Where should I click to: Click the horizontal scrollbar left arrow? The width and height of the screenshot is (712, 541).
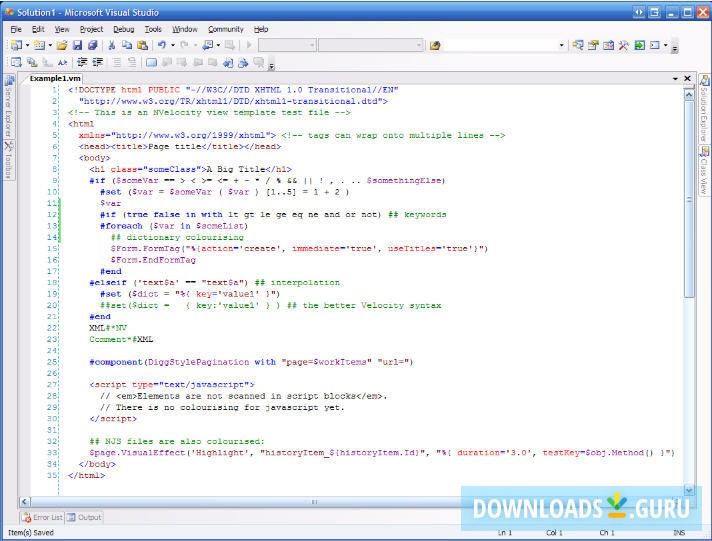click(x=25, y=501)
